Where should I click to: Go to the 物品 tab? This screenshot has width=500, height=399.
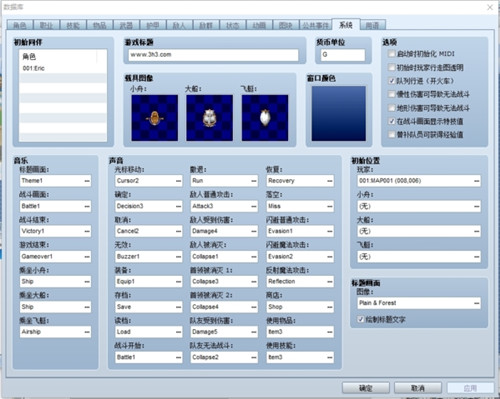[x=100, y=25]
